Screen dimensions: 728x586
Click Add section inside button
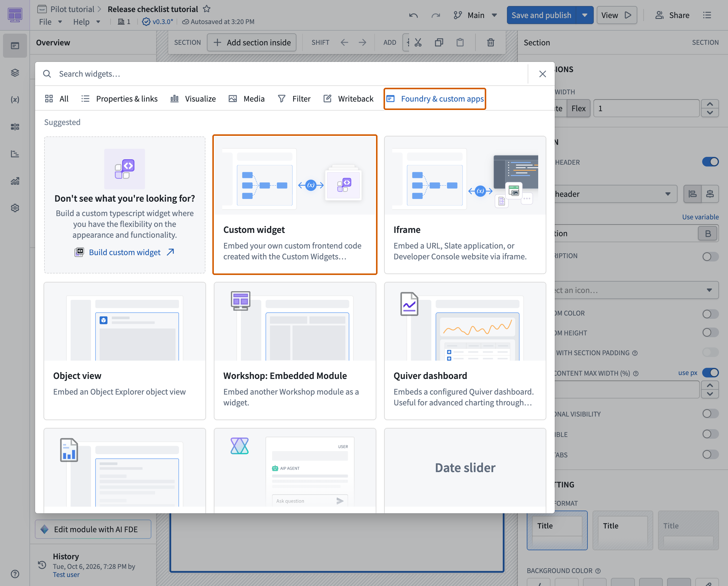[x=252, y=42]
